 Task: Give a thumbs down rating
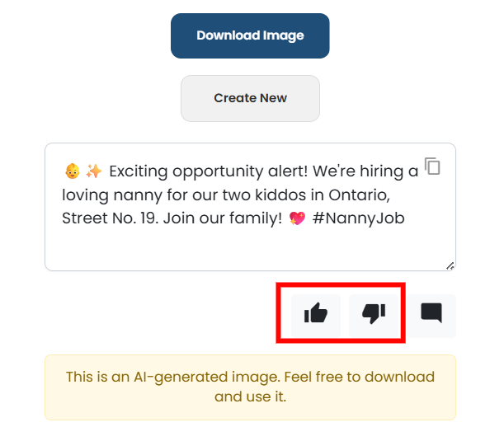pyautogui.click(x=374, y=313)
